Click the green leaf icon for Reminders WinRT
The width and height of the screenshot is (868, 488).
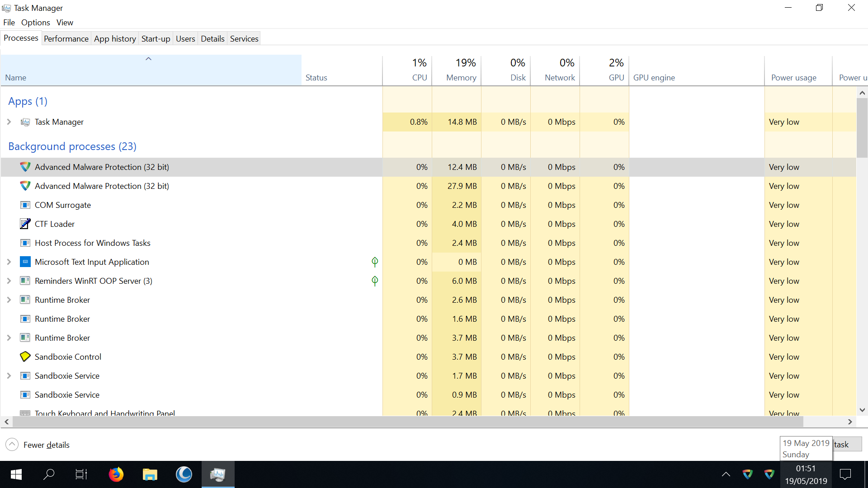pos(375,281)
